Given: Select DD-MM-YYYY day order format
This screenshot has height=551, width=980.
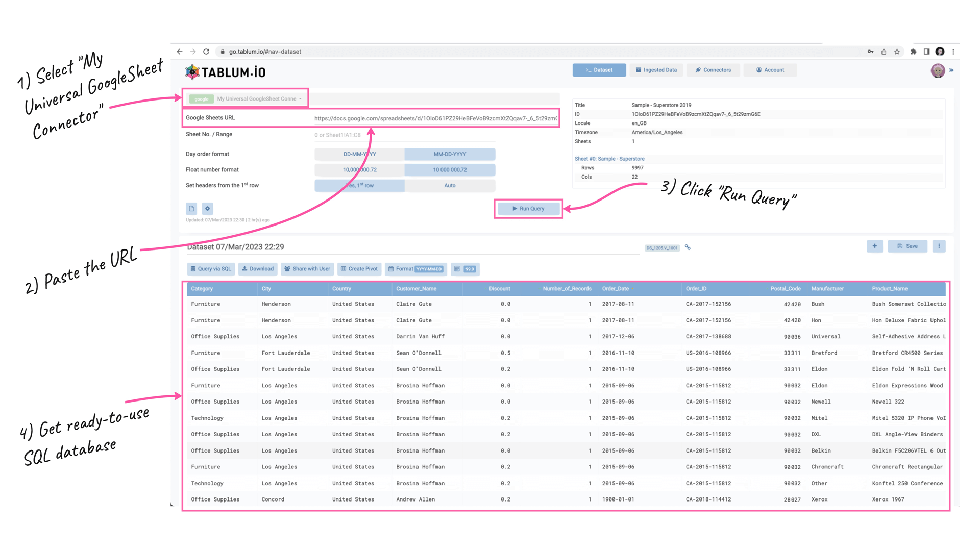Looking at the screenshot, I should (359, 154).
